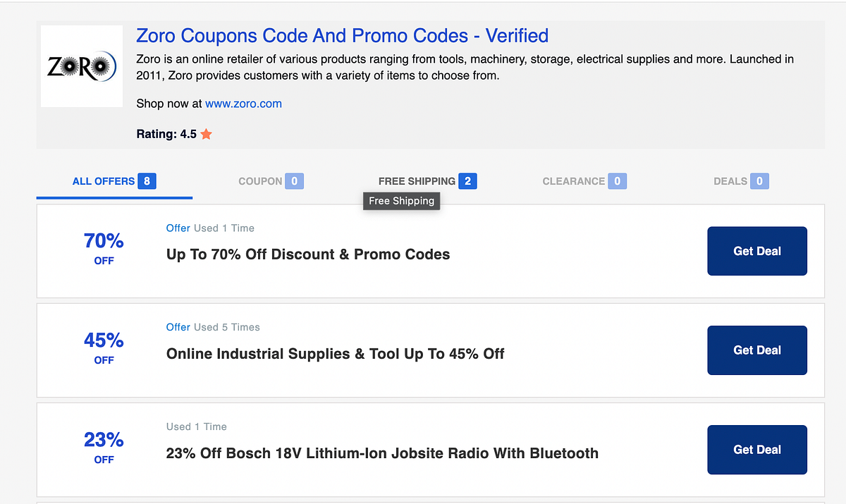
Task: Click the FREE SHIPPING count badge showing 2
Action: [x=467, y=181]
